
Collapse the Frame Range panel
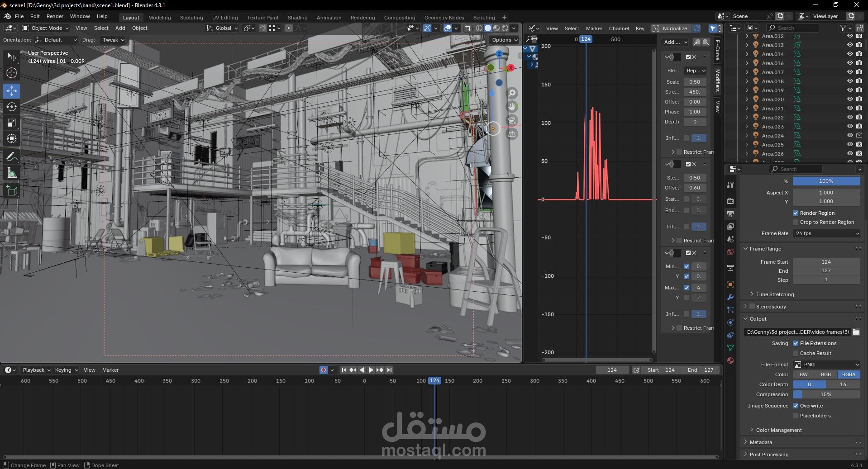765,249
